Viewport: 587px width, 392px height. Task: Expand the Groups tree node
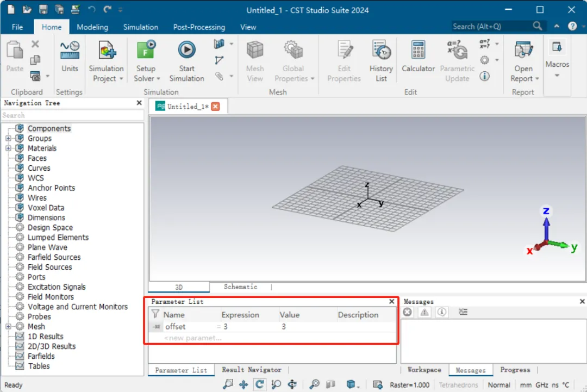click(8, 138)
